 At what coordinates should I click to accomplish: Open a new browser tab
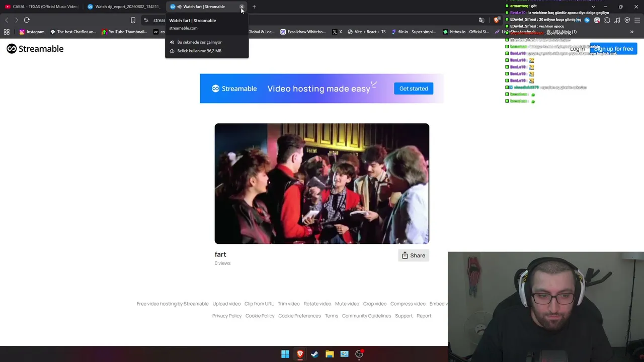pos(254,7)
